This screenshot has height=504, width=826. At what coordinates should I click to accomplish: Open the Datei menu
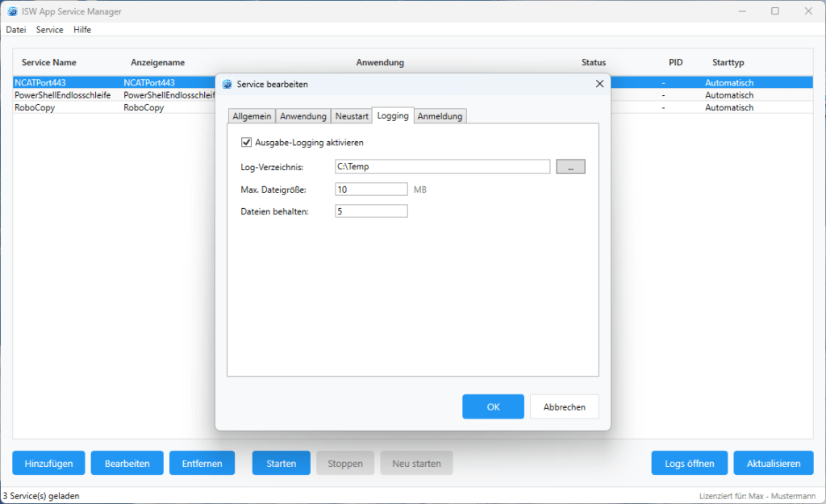click(15, 29)
